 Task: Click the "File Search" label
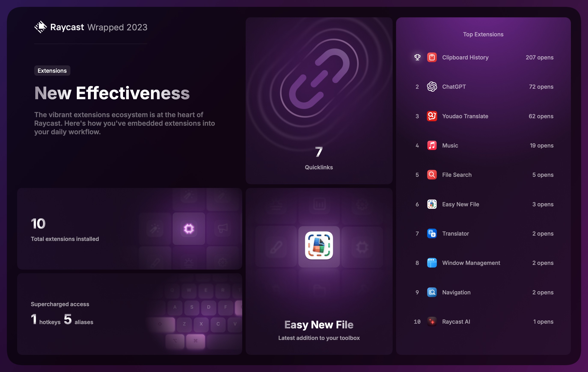(457, 175)
